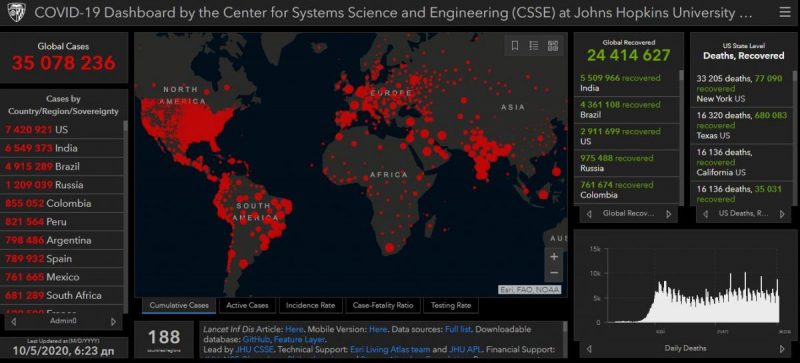Select Russia row in cases list
Screen dimensions: 800x363
[62, 185]
